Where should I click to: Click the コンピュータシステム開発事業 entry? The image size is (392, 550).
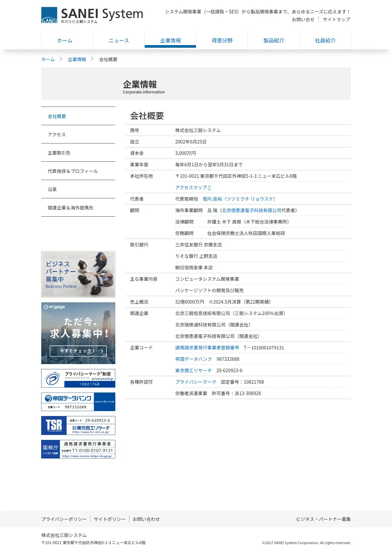tap(207, 279)
